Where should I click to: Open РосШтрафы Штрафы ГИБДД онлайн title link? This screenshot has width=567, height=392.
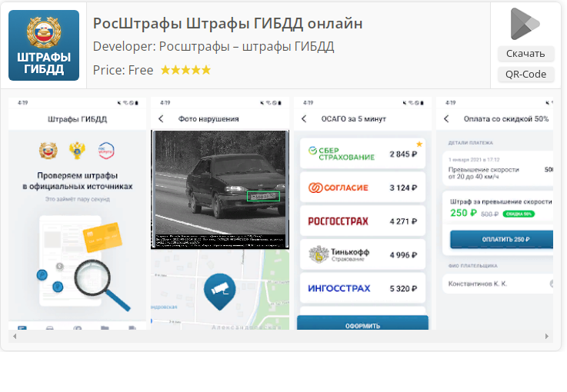(228, 24)
